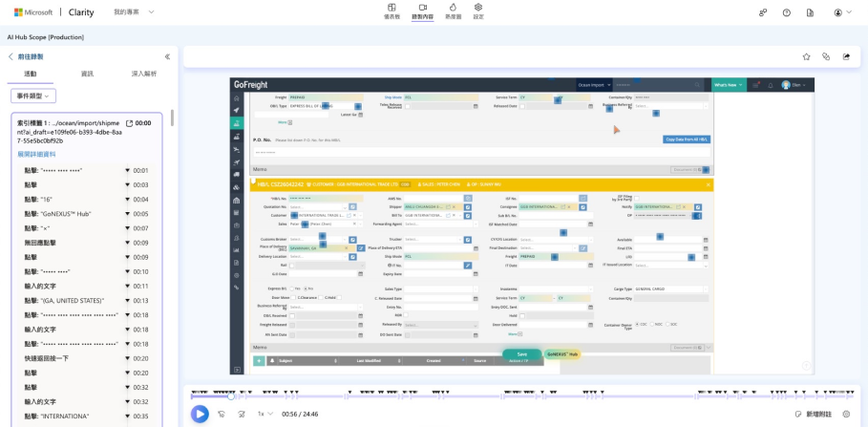Open the 熱度圖 heatmaps tab
Image resolution: width=868 pixels, height=427 pixels.
click(x=453, y=11)
